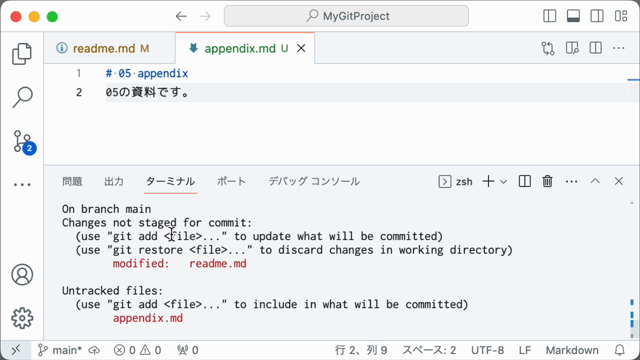Image resolution: width=640 pixels, height=360 pixels.
Task: Open Markdown preview to the side
Action: click(x=572, y=48)
